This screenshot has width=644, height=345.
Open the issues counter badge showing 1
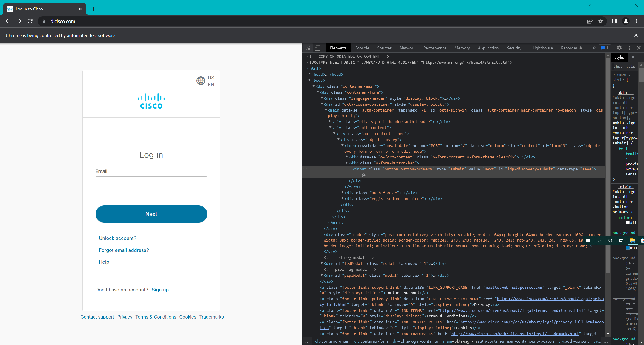point(605,48)
